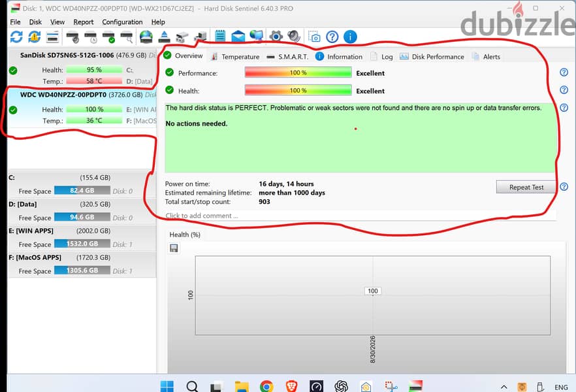Click the speaker sound toolbar icon
This screenshot has width=576, height=392.
[294, 37]
